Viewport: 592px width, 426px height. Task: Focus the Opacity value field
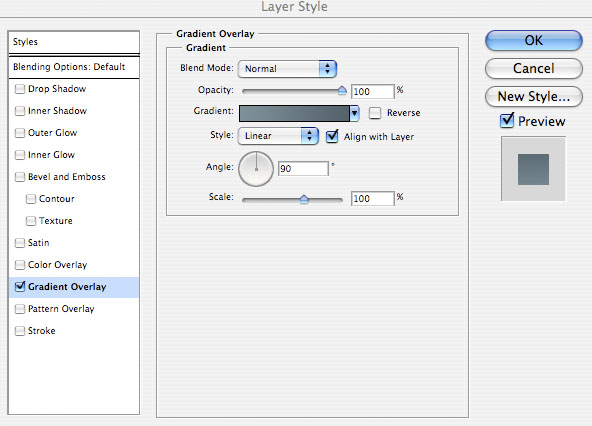(x=373, y=91)
